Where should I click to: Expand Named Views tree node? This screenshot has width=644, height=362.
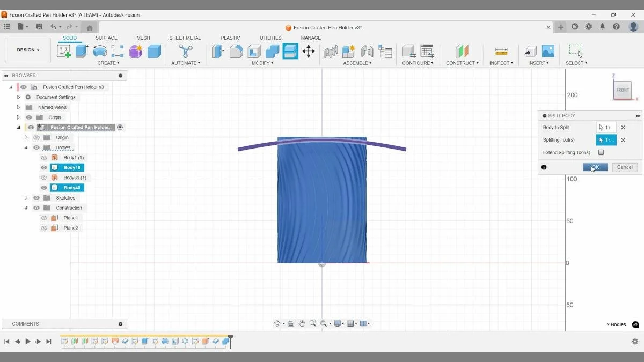click(18, 107)
